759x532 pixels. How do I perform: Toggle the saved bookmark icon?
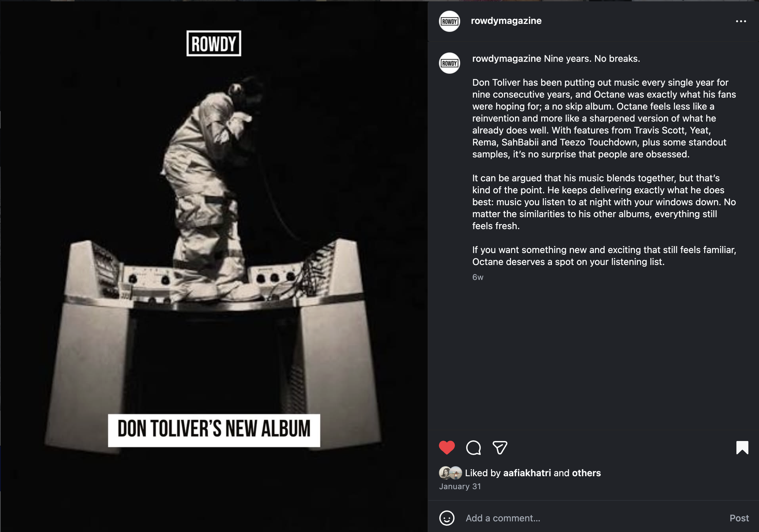(742, 447)
